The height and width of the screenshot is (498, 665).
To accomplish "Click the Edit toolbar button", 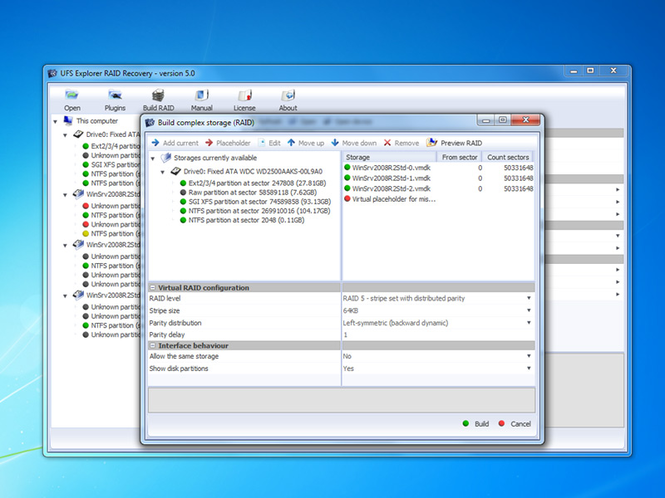I will click(x=269, y=143).
